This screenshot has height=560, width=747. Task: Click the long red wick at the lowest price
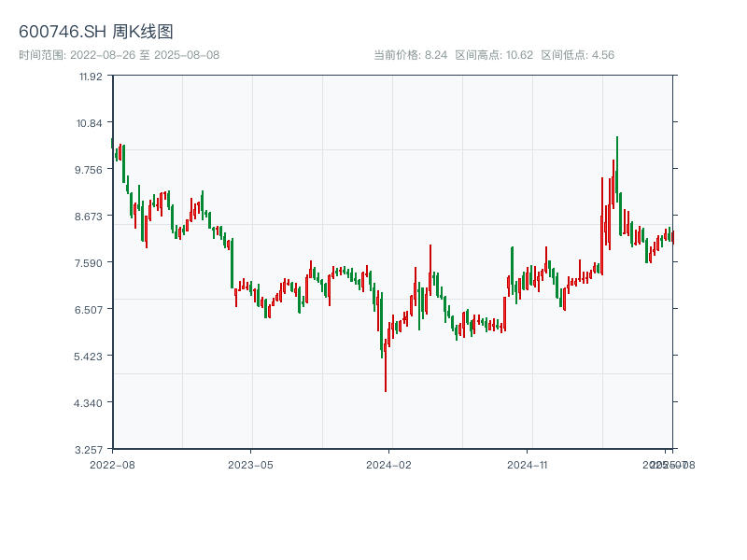tap(386, 373)
